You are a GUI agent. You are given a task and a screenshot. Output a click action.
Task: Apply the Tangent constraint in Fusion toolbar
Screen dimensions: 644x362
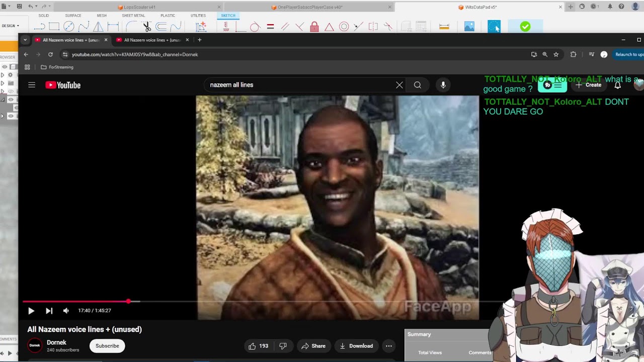point(255,27)
